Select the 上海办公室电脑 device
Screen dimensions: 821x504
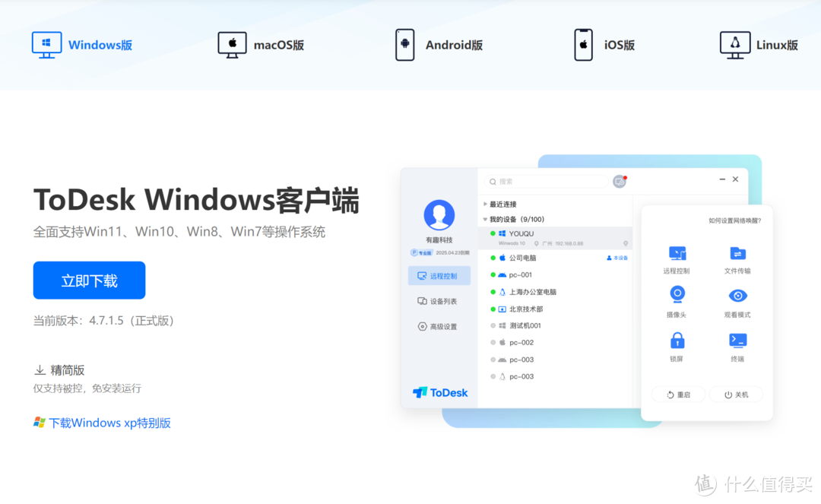[x=555, y=292]
